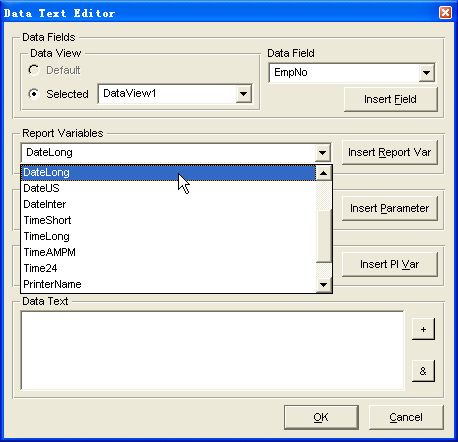The image size is (458, 442).
Task: Click the Insert Report Var button
Action: tap(389, 152)
